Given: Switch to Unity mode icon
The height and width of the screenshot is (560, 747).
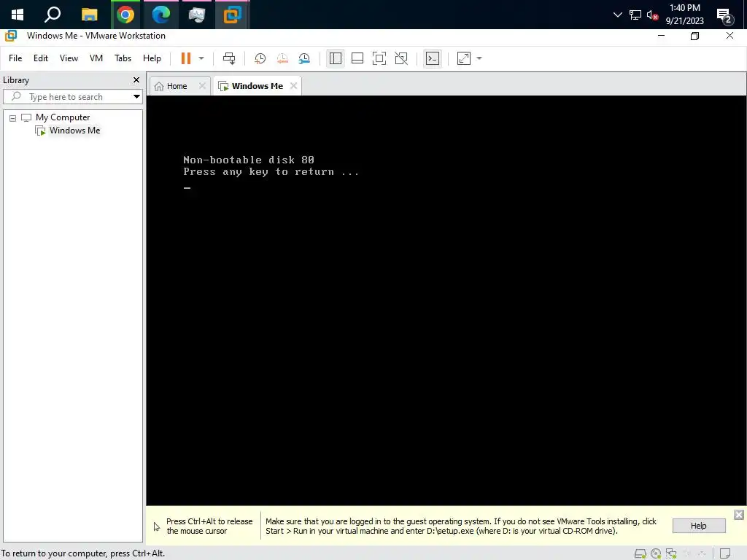Looking at the screenshot, I should tap(401, 58).
